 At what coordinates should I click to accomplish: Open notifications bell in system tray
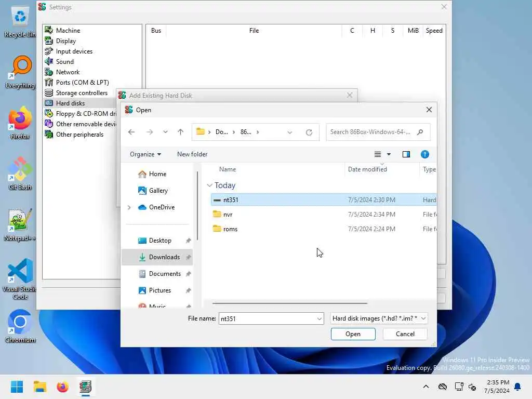(x=517, y=387)
